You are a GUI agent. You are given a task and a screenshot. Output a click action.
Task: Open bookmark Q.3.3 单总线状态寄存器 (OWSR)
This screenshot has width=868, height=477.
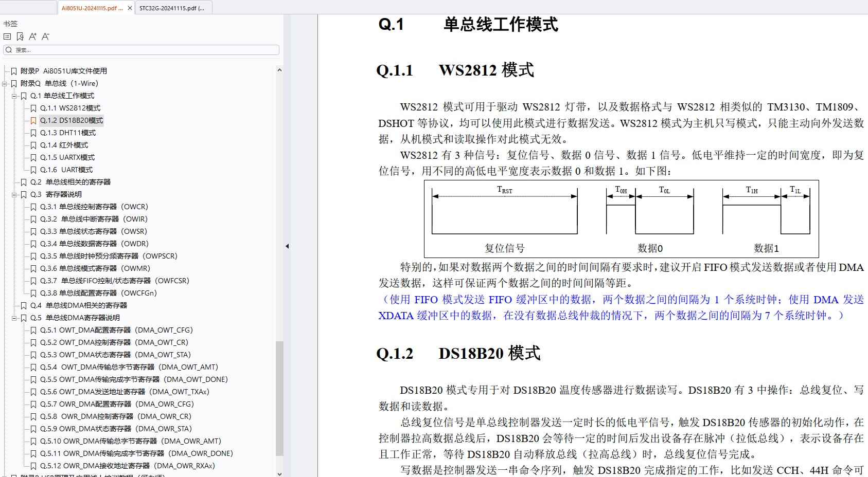(x=94, y=231)
